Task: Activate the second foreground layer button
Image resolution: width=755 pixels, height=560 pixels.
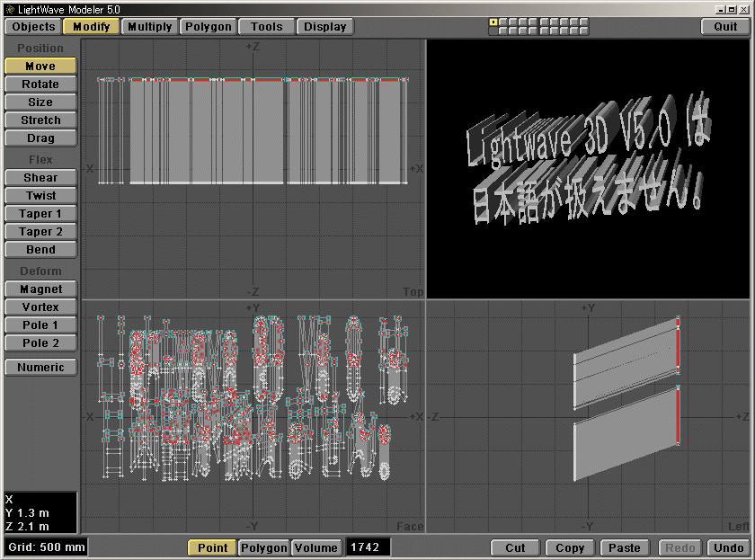Action: (x=502, y=22)
